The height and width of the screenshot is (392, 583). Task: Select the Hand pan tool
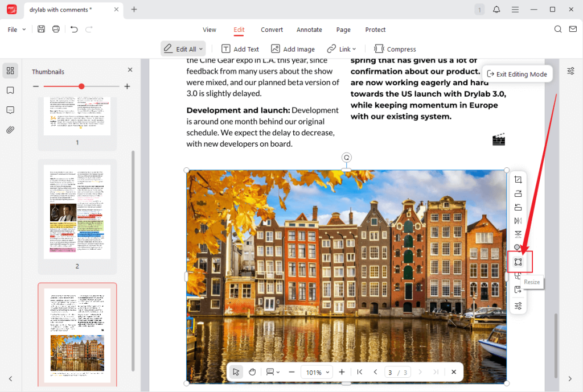252,372
